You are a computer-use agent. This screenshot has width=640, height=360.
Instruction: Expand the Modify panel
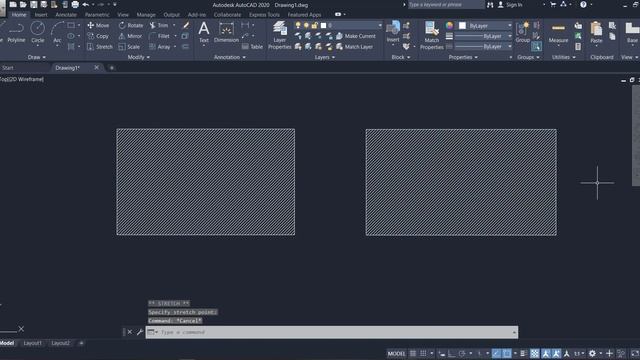click(x=139, y=57)
